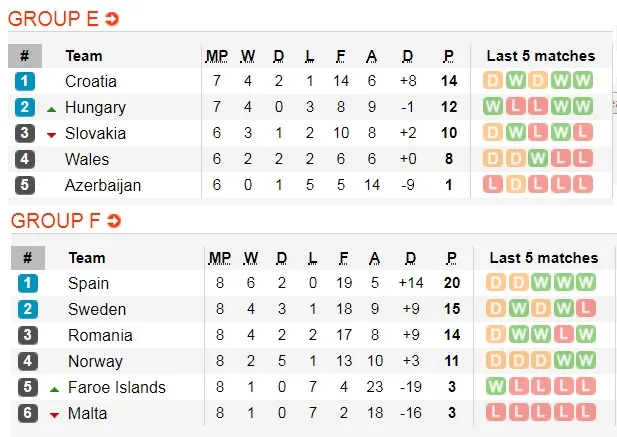Screen dimensions: 617x437
Task: Select the Croatia team name
Action: click(x=91, y=81)
